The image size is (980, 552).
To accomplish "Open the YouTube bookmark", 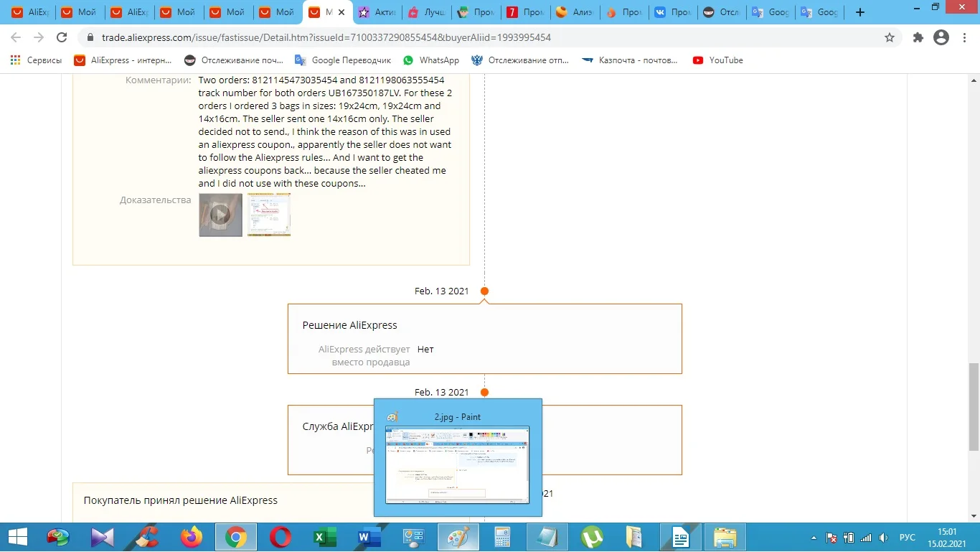I will tap(718, 60).
